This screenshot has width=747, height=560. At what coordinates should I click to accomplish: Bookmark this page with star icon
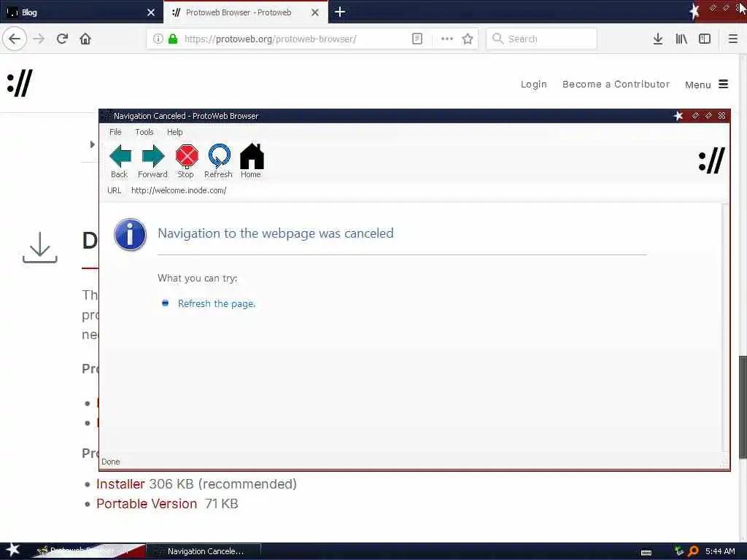pos(468,39)
